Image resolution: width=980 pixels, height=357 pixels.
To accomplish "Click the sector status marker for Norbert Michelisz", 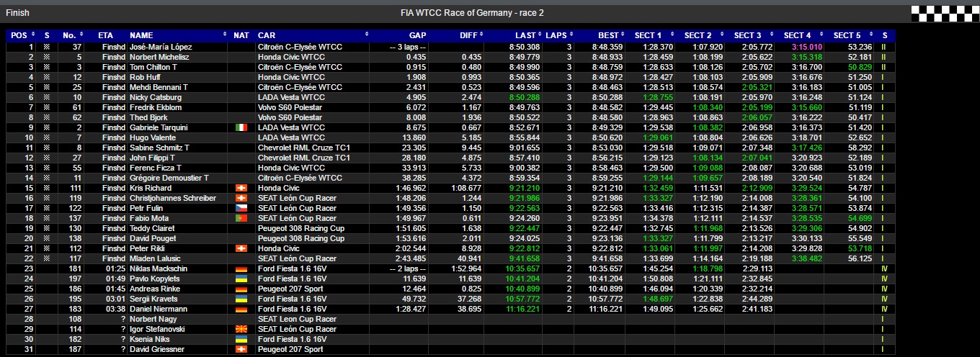I will (x=883, y=57).
